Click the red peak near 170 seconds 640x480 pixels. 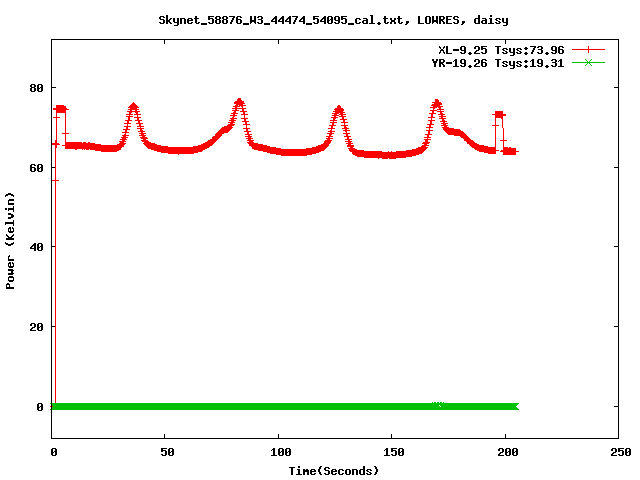437,103
